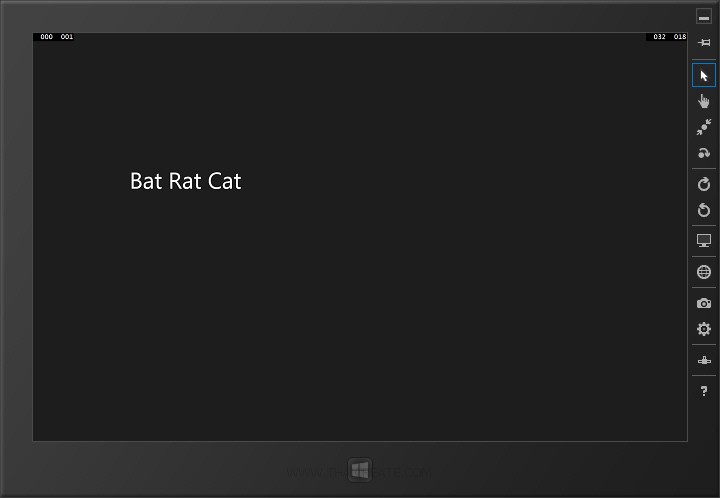Open simulator help question mark

pos(704,391)
